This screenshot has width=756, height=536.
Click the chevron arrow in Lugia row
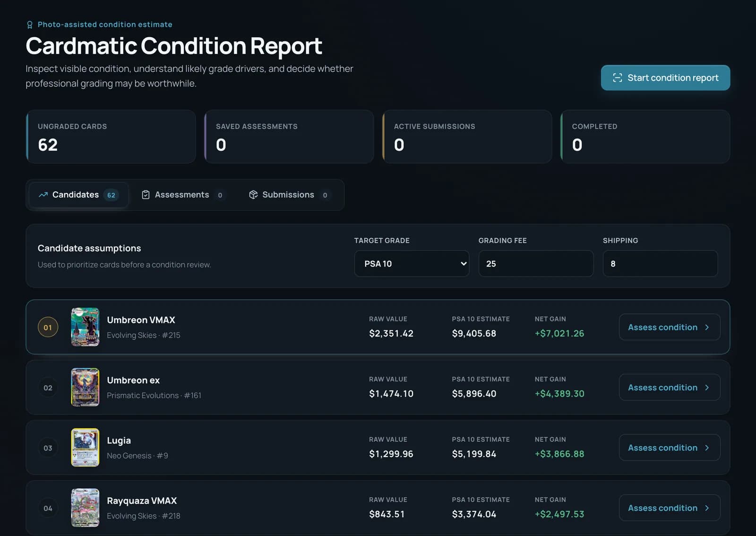point(707,448)
